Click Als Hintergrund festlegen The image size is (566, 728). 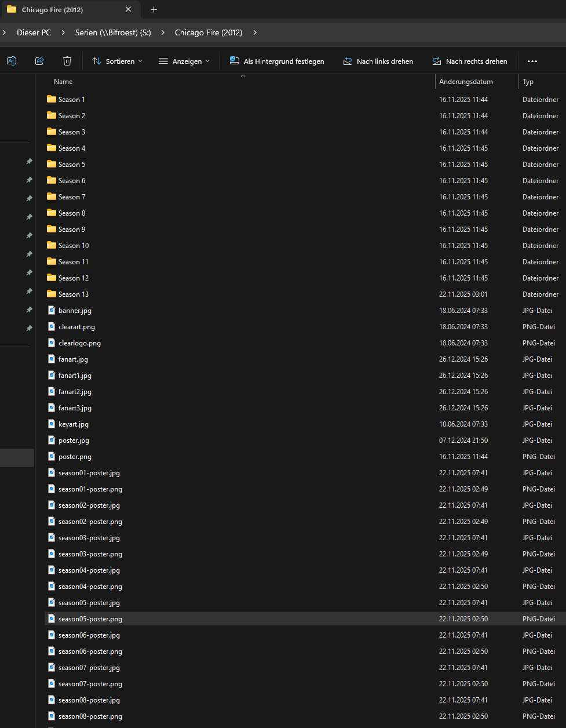[x=277, y=61]
